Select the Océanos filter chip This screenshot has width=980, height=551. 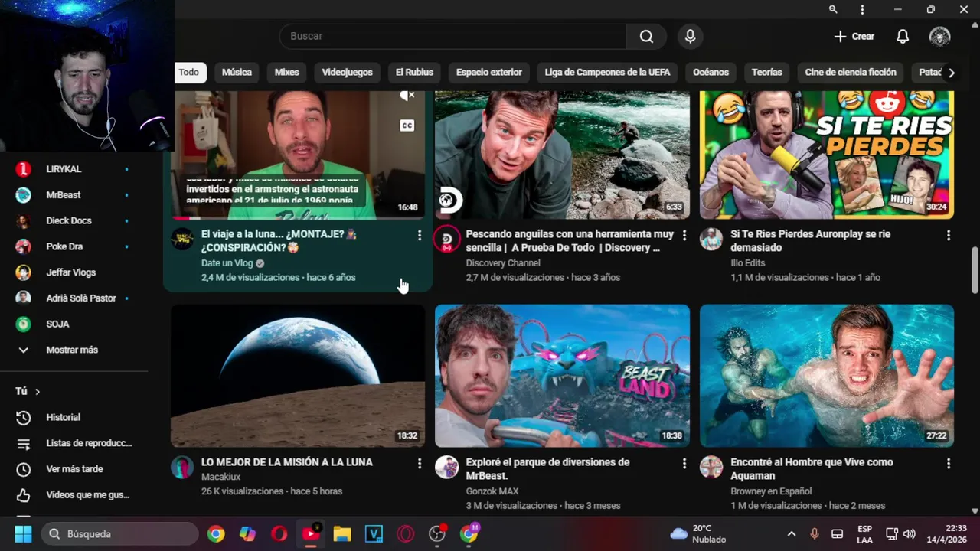(710, 72)
